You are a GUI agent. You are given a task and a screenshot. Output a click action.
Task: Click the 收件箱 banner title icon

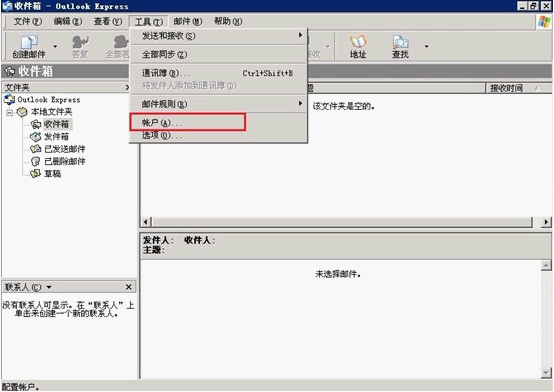pyautogui.click(x=10, y=71)
